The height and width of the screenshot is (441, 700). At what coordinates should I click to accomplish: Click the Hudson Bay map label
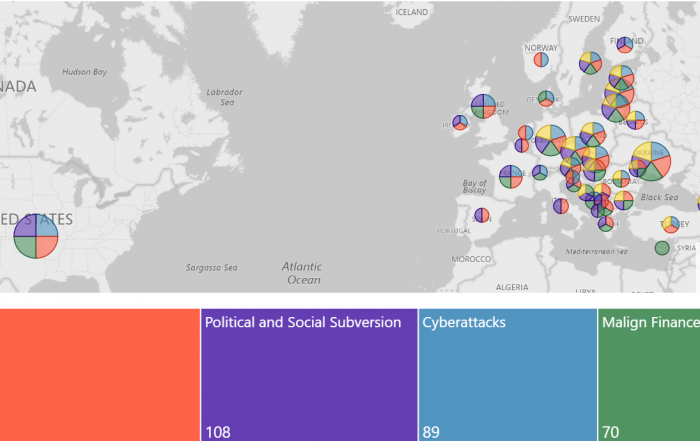[84, 72]
